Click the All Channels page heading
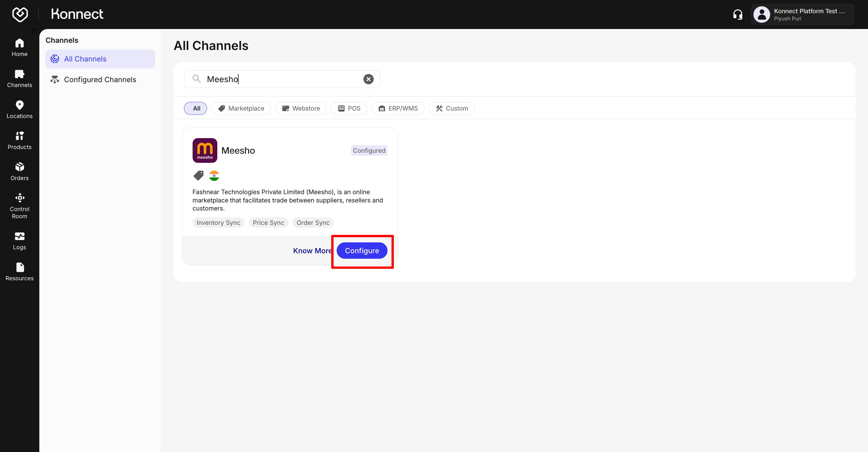 211,46
